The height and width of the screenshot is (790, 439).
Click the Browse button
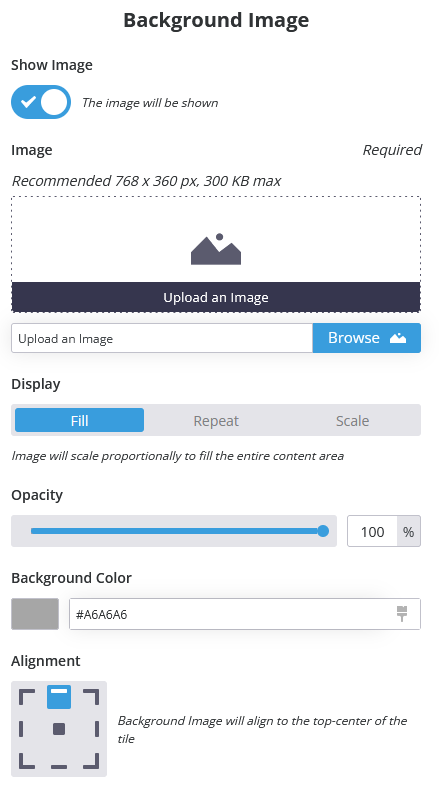(x=366, y=338)
